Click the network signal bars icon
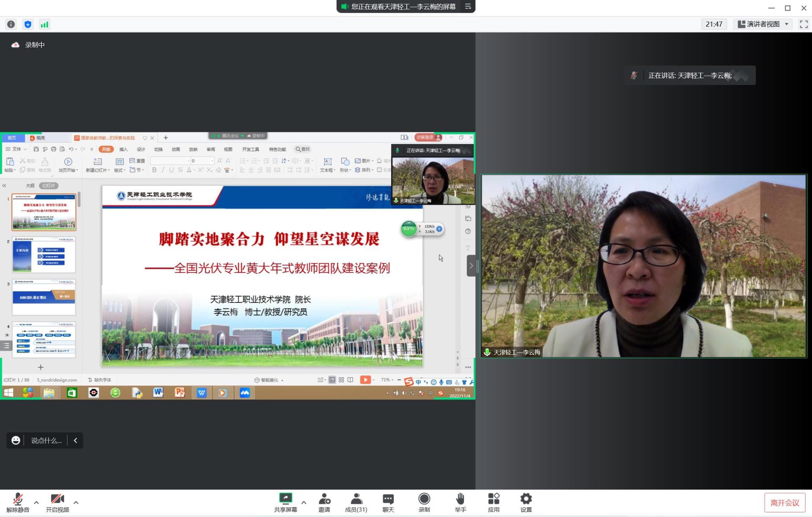Viewport: 812px width, 517px height. pyautogui.click(x=44, y=25)
